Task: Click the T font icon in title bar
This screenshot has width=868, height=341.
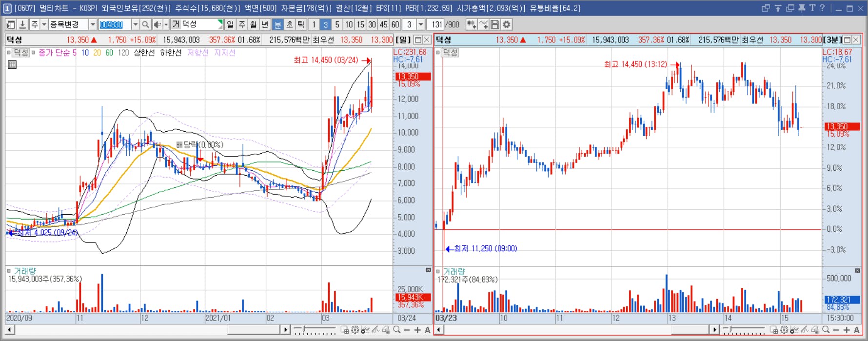Action: (x=812, y=8)
